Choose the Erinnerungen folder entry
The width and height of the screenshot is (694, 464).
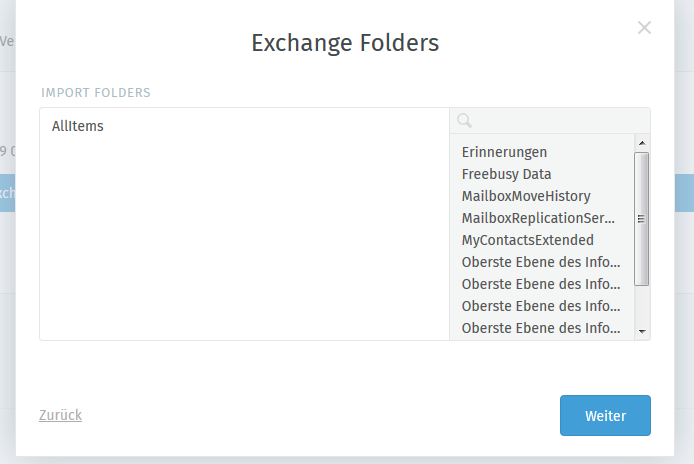(x=504, y=152)
